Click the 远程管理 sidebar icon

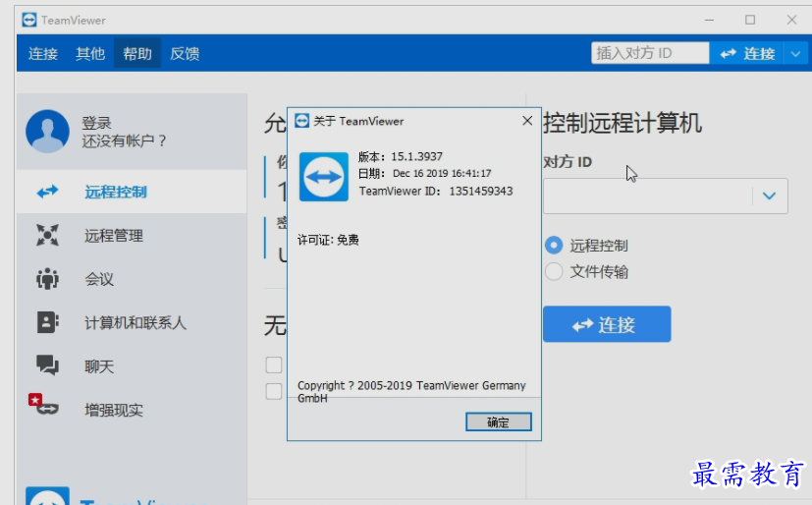(48, 235)
